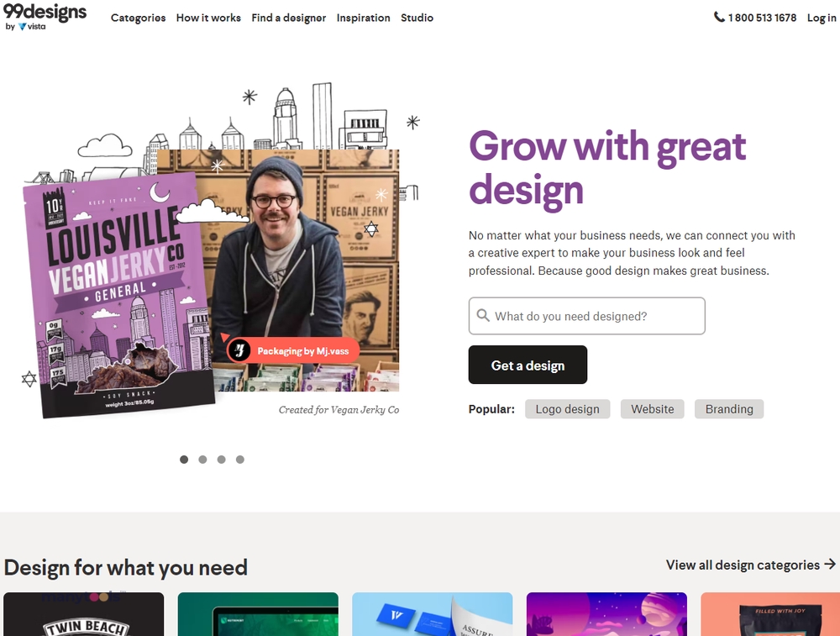Select the second carousel dot
The image size is (840, 636).
[202, 460]
